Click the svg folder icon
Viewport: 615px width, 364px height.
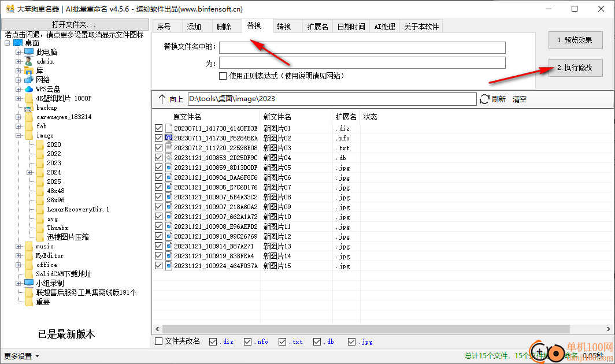pyautogui.click(x=40, y=218)
